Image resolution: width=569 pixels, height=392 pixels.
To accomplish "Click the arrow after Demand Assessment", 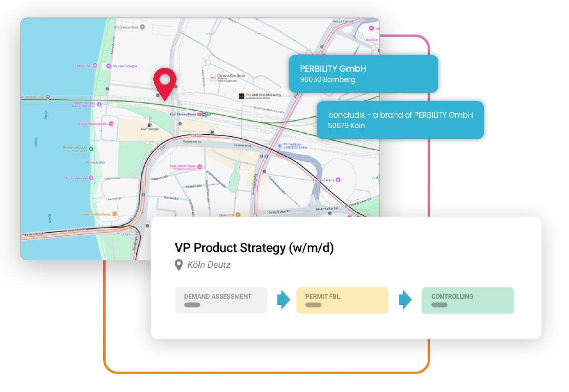I will pos(283,300).
